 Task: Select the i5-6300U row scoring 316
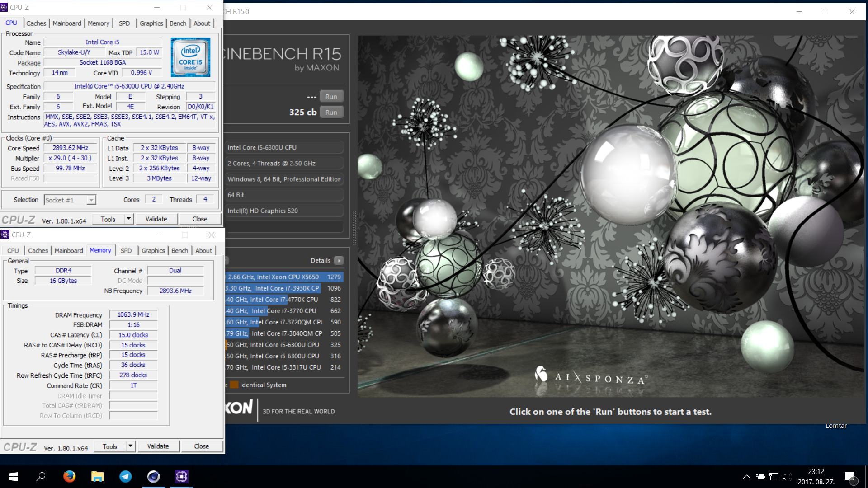point(284,356)
